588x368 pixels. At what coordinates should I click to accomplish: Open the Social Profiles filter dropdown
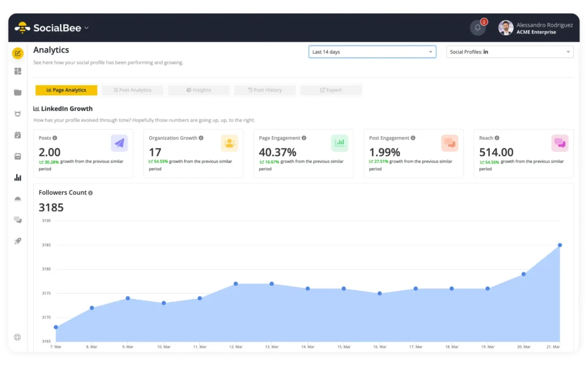click(x=510, y=52)
